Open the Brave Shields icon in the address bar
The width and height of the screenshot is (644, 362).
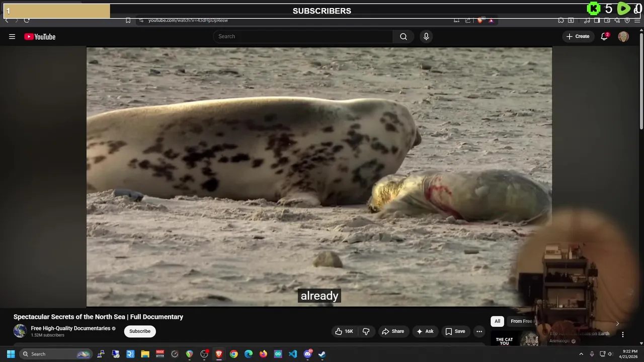pos(479,20)
